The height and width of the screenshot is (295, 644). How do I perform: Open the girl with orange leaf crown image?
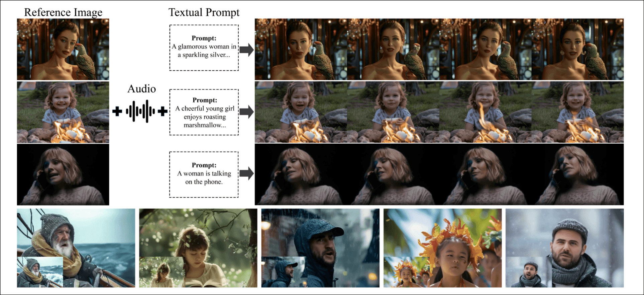[x=443, y=248]
